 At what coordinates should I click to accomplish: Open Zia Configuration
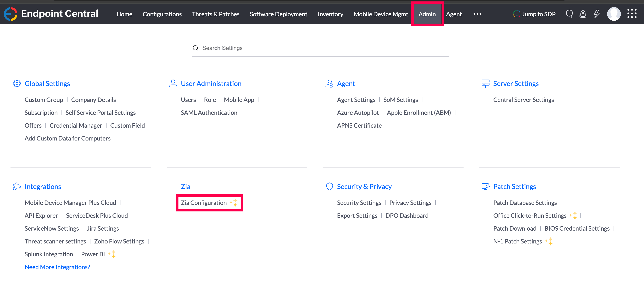click(x=204, y=202)
